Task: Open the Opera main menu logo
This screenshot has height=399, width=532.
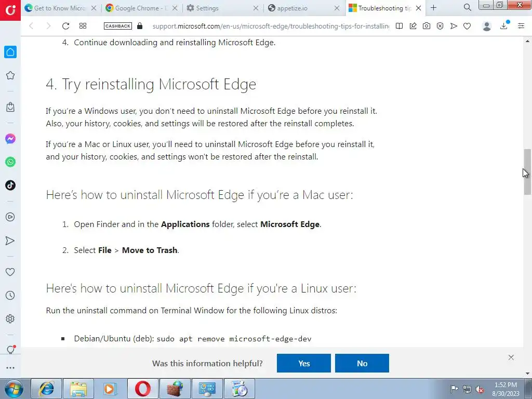Action: point(10,10)
